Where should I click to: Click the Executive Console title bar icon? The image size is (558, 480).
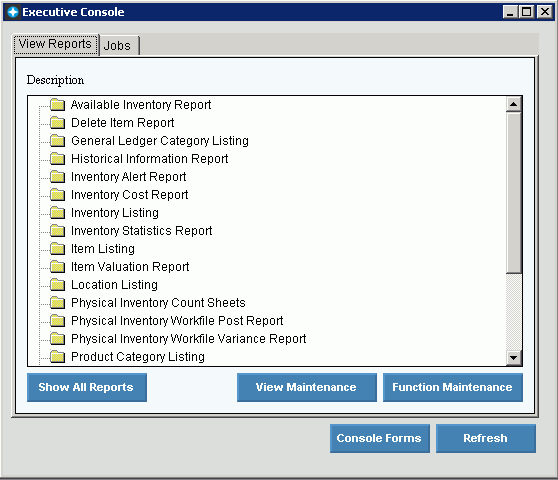point(12,12)
